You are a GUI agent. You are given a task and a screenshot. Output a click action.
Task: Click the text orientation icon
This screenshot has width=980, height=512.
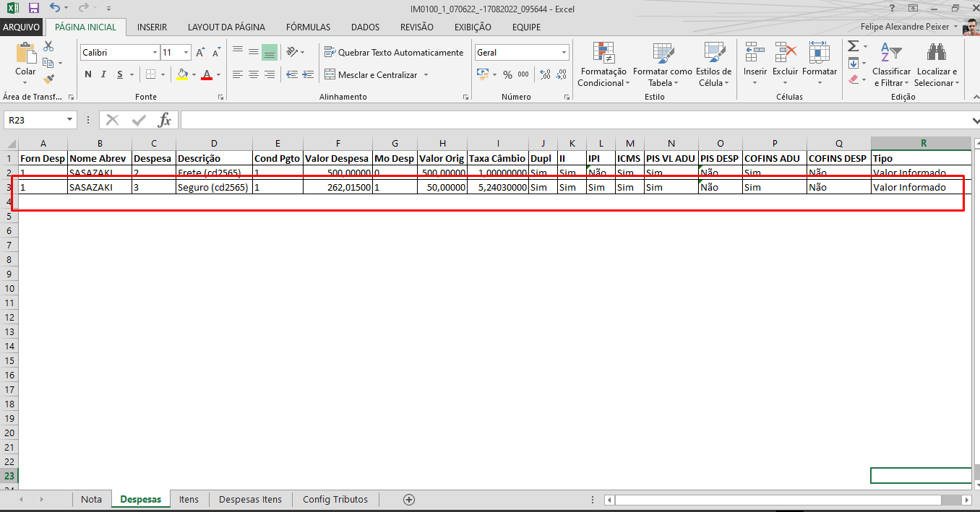[292, 52]
